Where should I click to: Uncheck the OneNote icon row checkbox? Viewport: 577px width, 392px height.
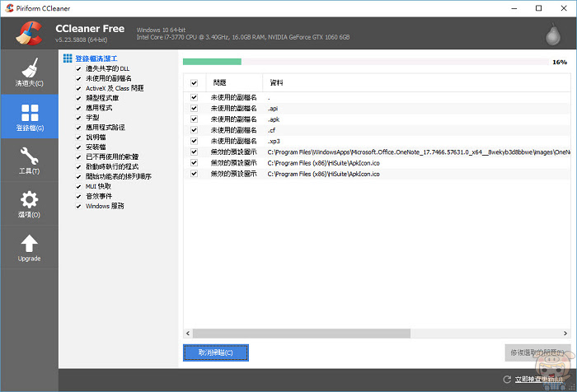coord(194,152)
